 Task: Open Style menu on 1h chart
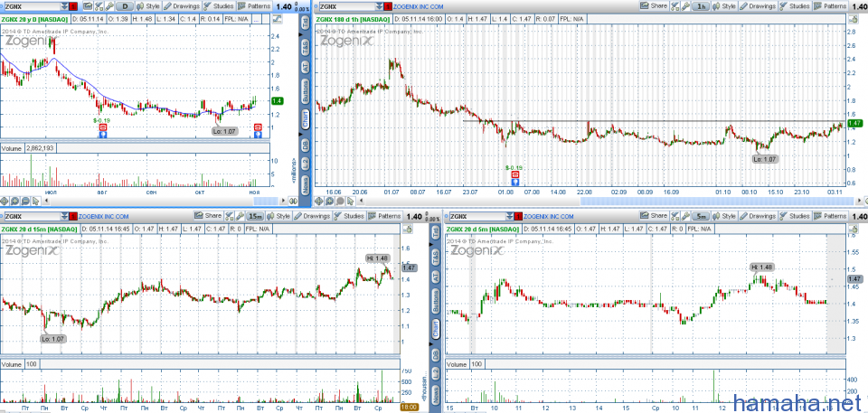point(724,6)
